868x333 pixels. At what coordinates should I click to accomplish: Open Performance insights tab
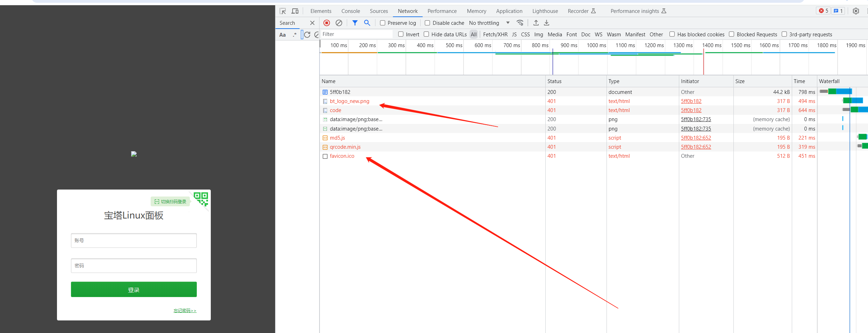tap(638, 11)
